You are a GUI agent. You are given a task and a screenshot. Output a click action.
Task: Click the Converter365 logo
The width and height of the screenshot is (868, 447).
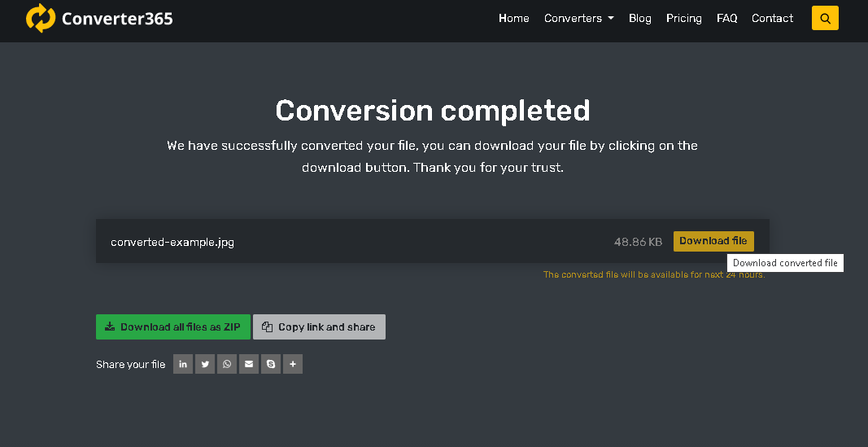click(99, 18)
